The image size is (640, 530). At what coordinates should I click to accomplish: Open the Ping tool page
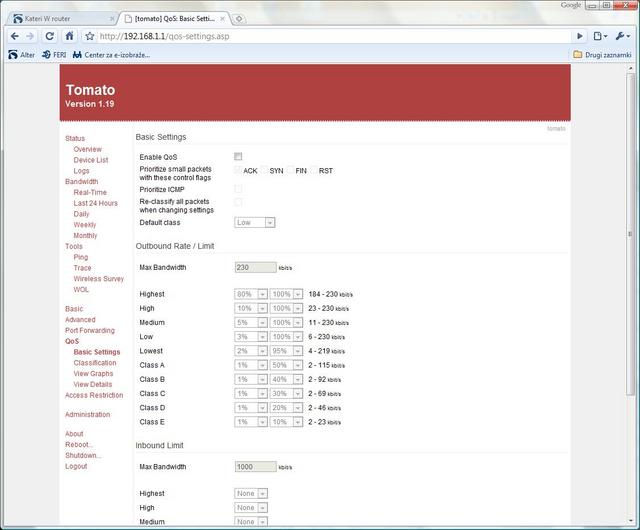(80, 257)
